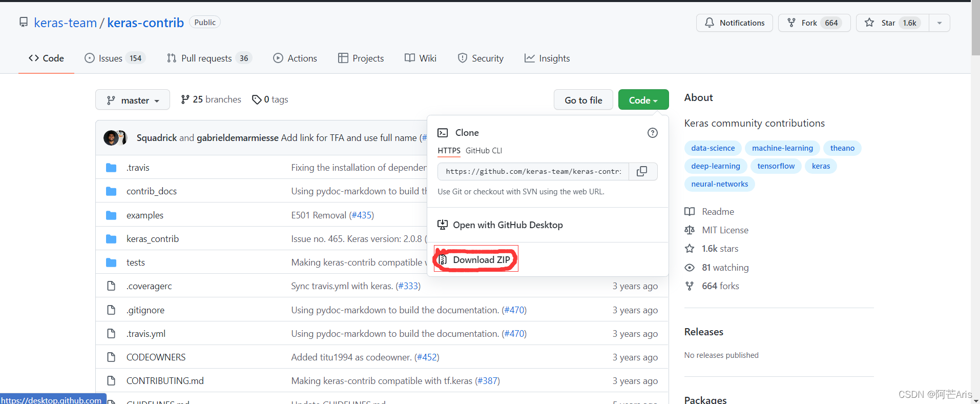View the 0 tags link

(x=270, y=99)
